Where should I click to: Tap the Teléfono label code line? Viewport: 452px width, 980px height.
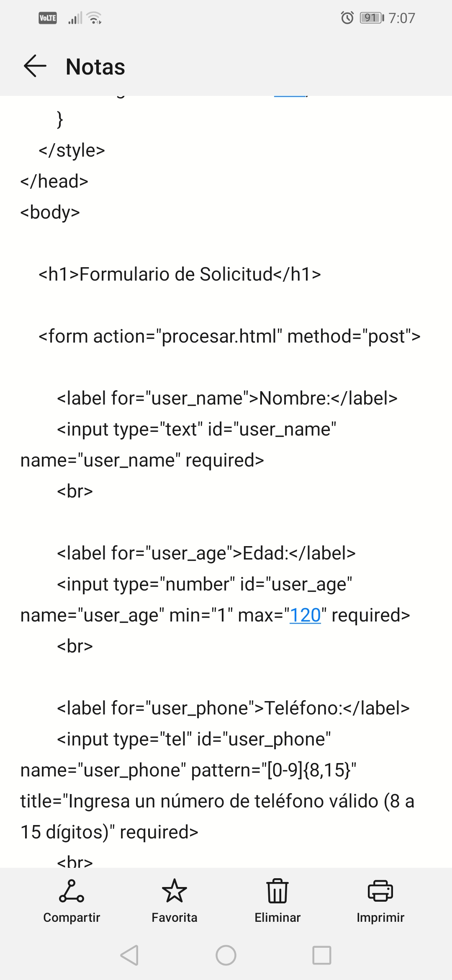coord(233,708)
